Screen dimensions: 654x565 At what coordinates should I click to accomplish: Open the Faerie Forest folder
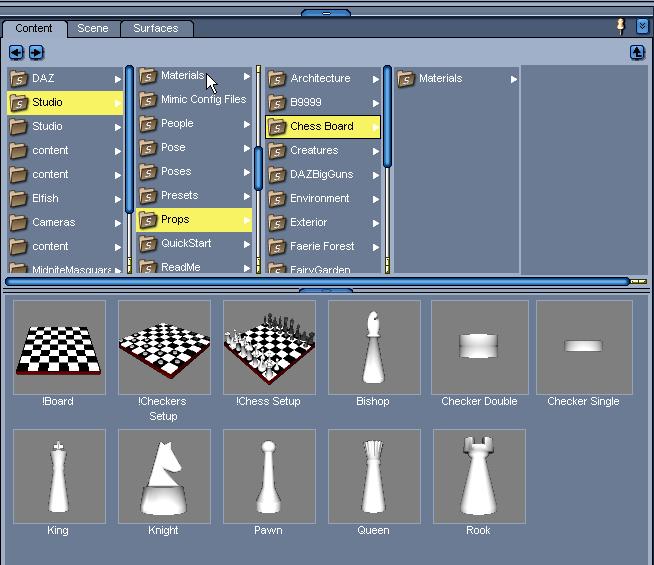(323, 247)
